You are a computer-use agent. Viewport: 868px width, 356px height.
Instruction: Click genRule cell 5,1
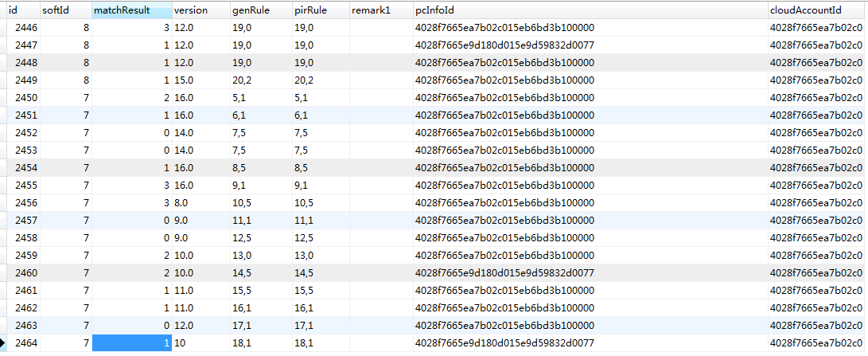(261, 98)
